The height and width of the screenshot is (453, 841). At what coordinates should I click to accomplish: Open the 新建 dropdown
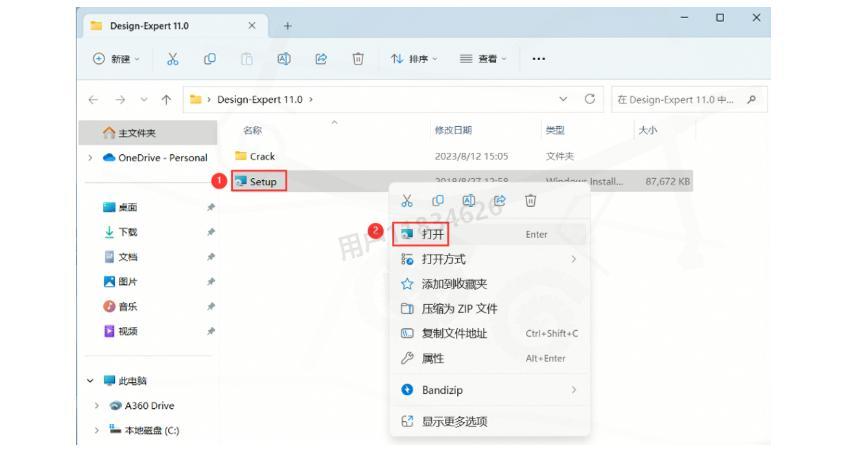(116, 59)
